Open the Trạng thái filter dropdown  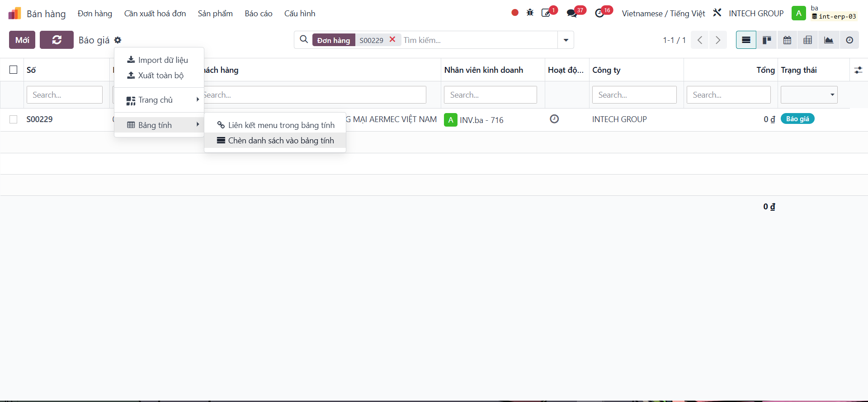pyautogui.click(x=809, y=95)
